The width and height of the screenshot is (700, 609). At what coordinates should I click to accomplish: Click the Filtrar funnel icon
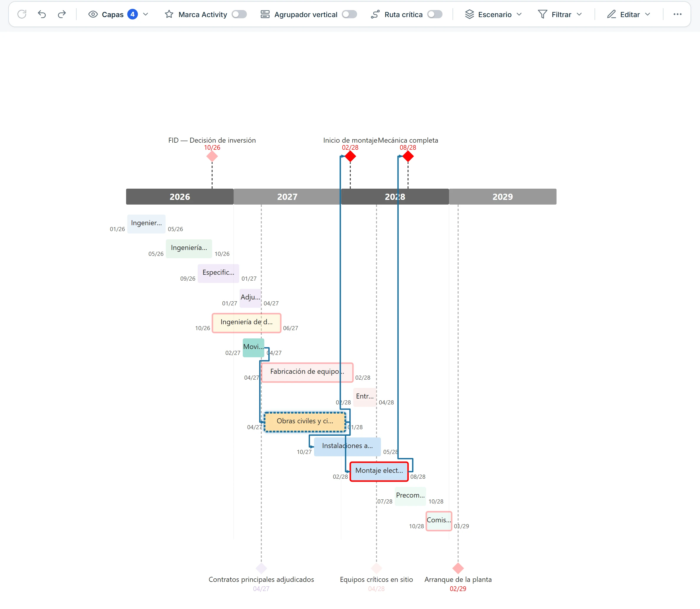[x=542, y=14]
